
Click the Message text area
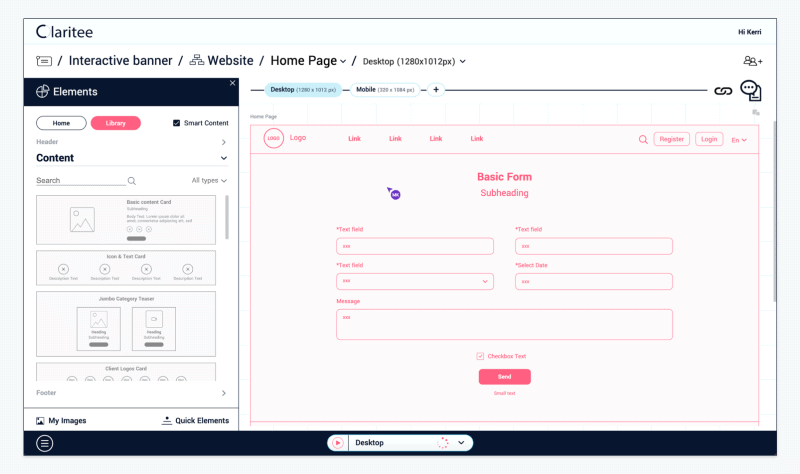pos(504,324)
